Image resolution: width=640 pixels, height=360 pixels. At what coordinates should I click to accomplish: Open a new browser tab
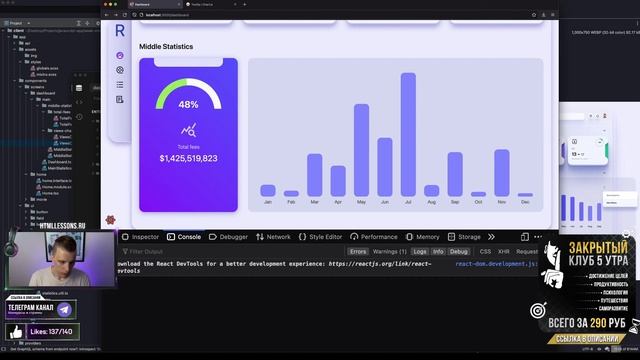pos(244,4)
